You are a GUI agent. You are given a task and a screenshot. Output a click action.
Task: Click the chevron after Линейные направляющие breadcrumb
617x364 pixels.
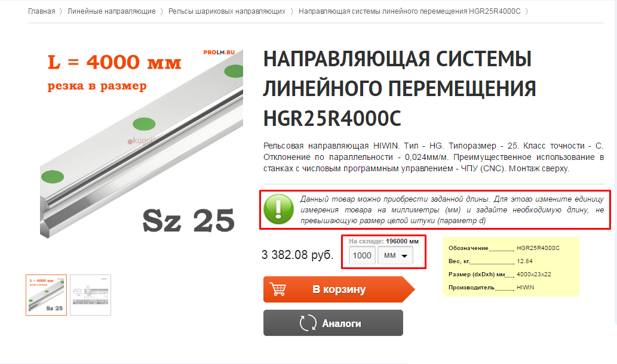162,11
